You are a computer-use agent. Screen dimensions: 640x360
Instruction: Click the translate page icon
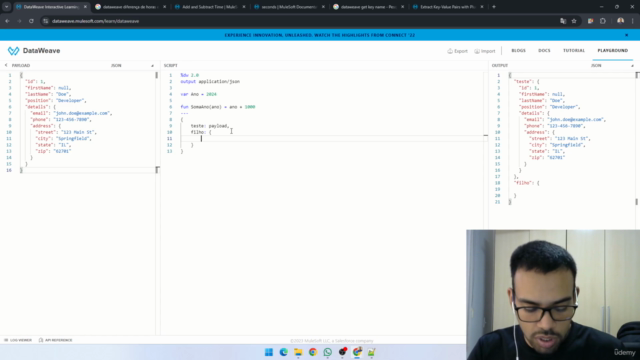click(563, 21)
